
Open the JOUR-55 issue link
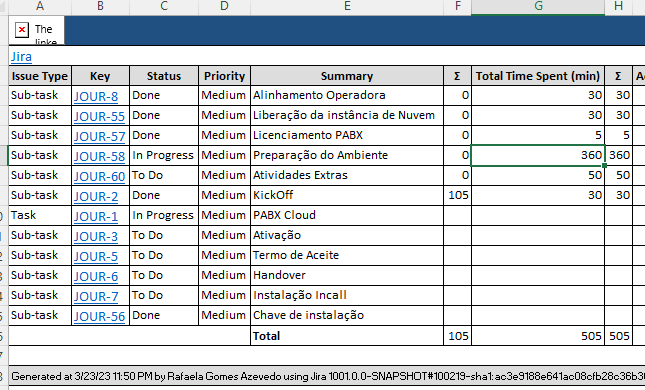99,116
